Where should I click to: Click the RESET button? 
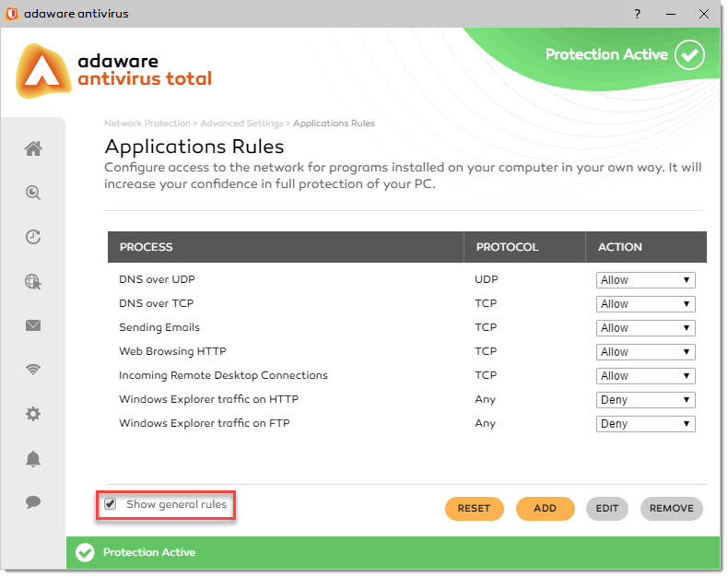pyautogui.click(x=474, y=508)
